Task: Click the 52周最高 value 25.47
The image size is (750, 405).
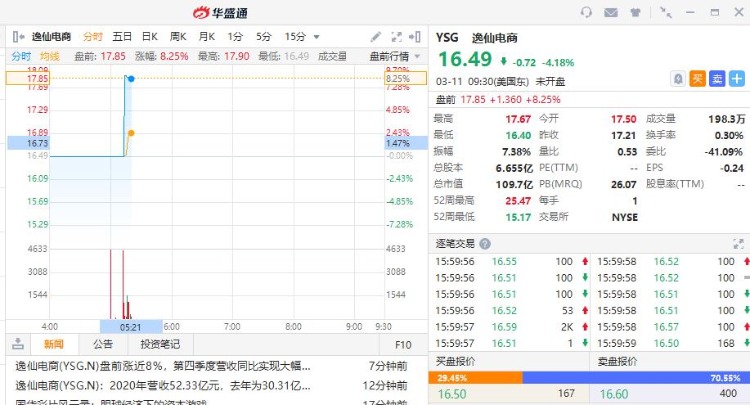Action: (x=518, y=201)
